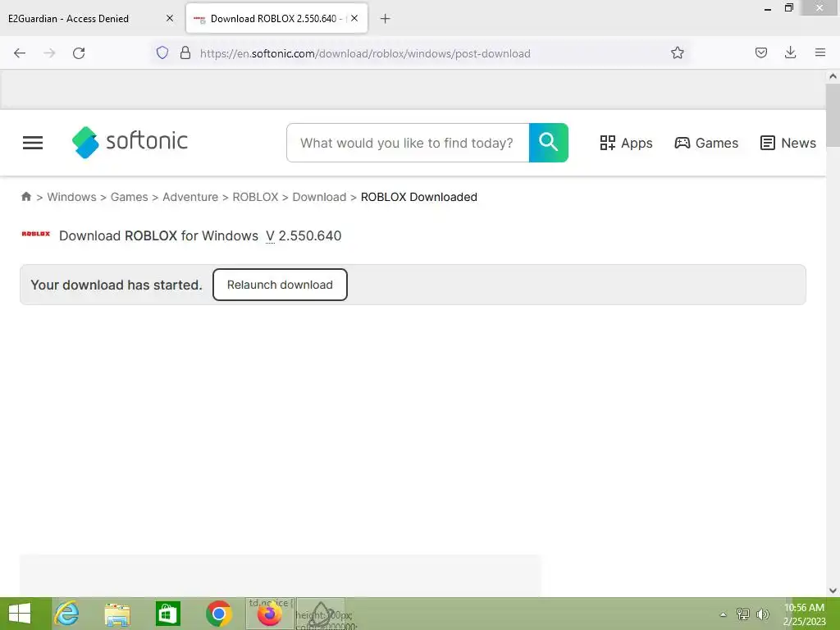Focus the Softonic search field
Image resolution: width=840 pixels, height=630 pixels.
click(408, 143)
